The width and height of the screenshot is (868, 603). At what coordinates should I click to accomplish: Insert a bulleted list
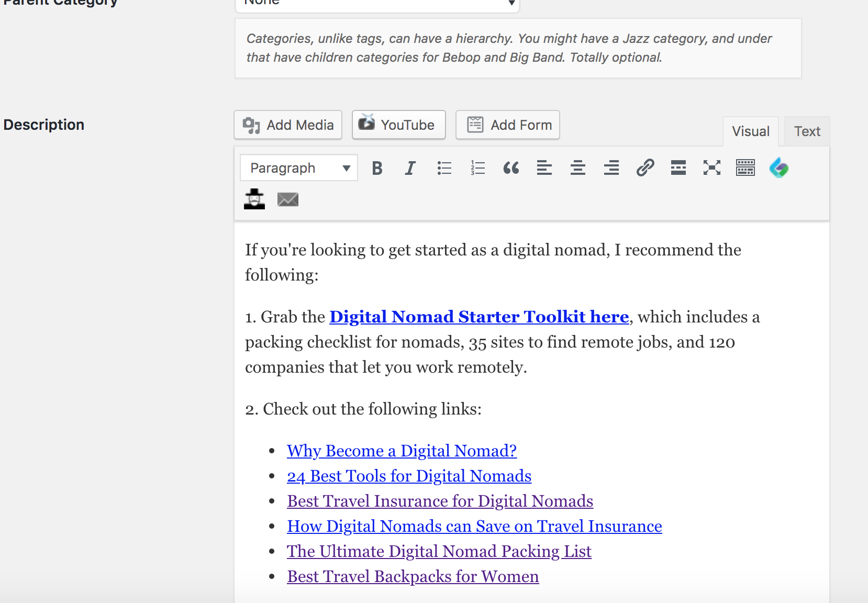444,168
